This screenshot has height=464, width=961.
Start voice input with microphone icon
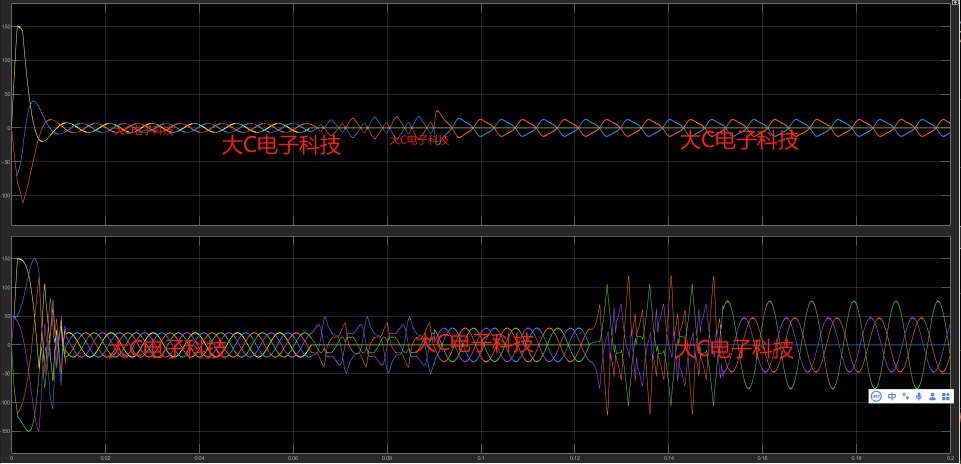tap(919, 396)
